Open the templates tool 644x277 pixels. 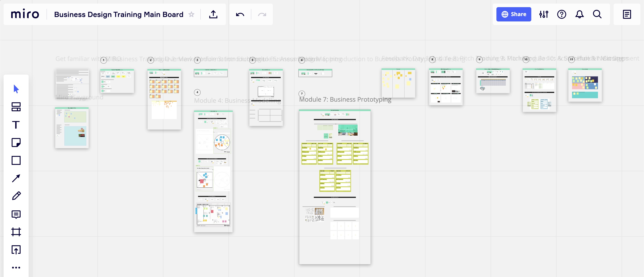16,107
